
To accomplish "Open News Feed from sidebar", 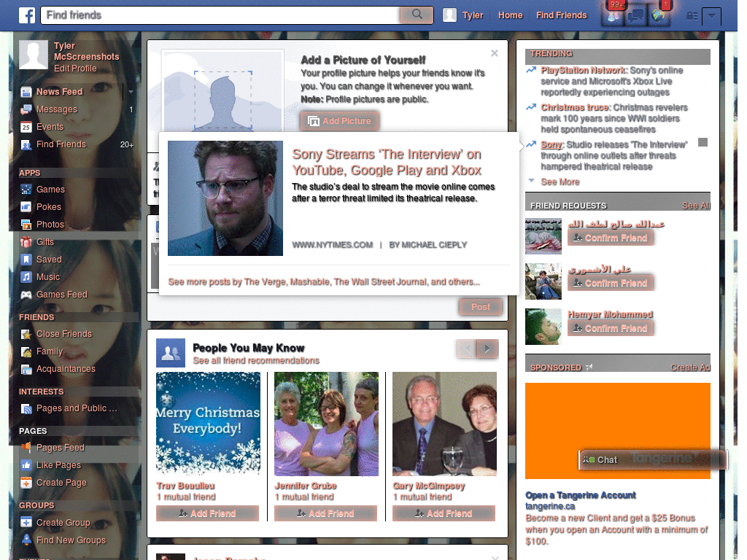I will point(60,92).
